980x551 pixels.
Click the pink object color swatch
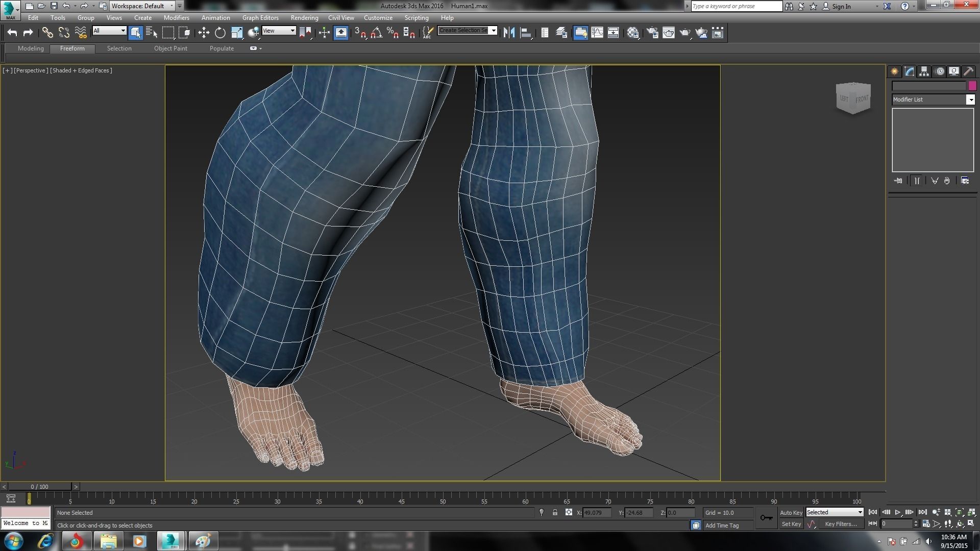pyautogui.click(x=972, y=86)
